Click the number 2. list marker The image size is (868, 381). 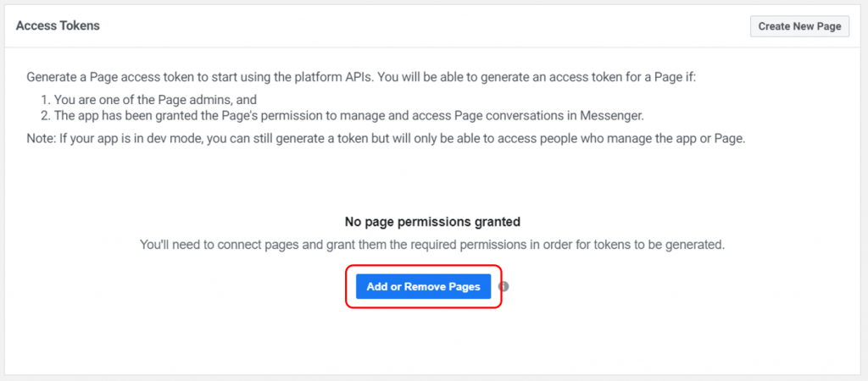[46, 116]
